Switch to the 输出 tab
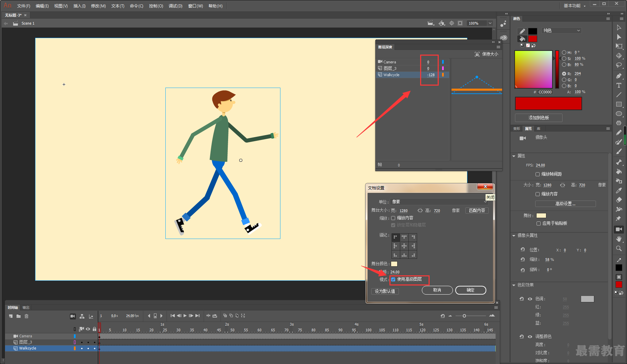627x364 pixels. [26, 307]
